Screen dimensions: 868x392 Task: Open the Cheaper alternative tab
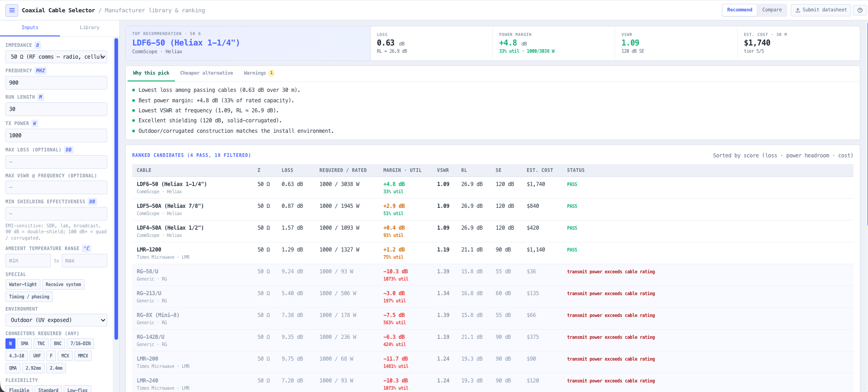pyautogui.click(x=207, y=73)
